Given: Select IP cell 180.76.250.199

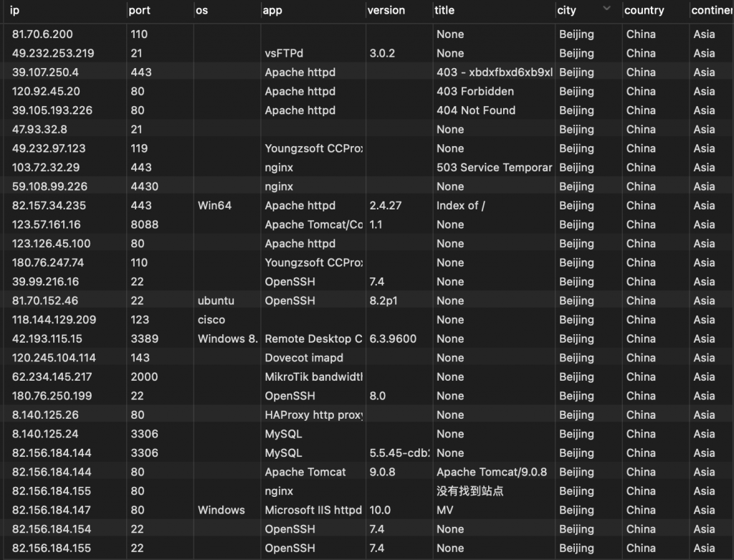Looking at the screenshot, I should click(52, 396).
